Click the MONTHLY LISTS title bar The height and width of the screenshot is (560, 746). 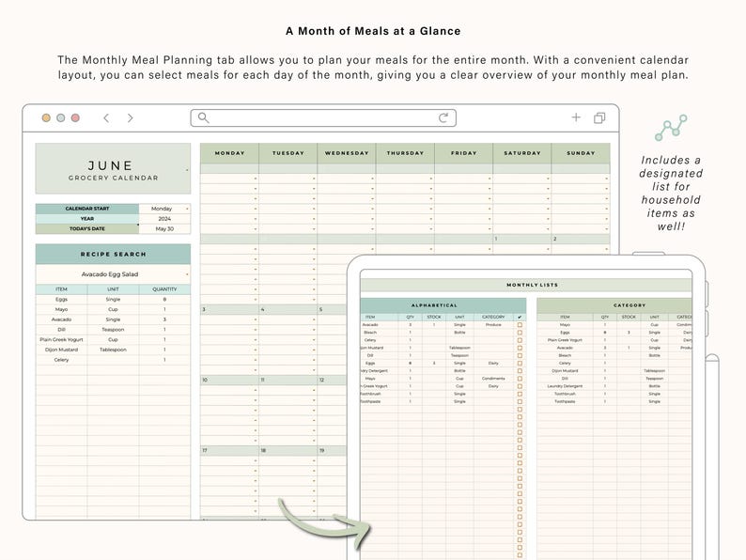[526, 285]
